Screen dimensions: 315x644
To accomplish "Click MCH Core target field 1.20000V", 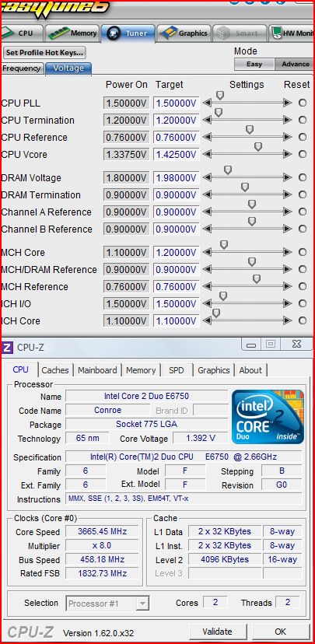I will pyautogui.click(x=177, y=253).
